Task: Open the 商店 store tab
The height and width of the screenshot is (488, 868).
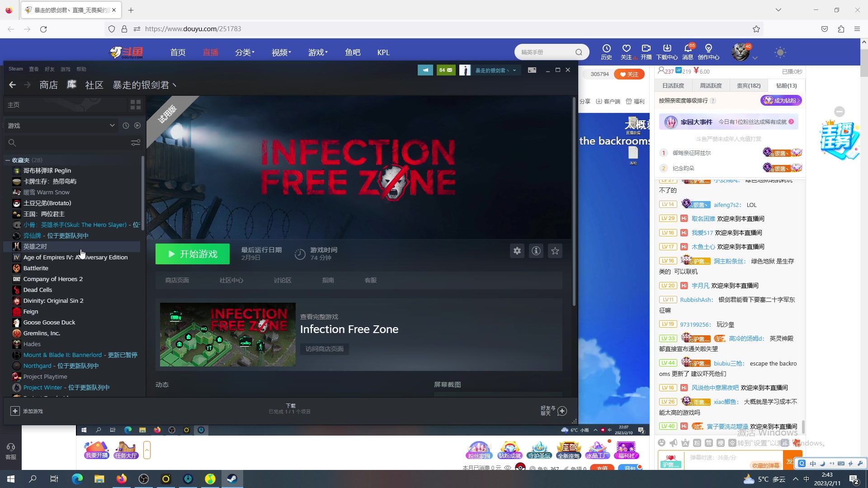Action: pos(48,85)
